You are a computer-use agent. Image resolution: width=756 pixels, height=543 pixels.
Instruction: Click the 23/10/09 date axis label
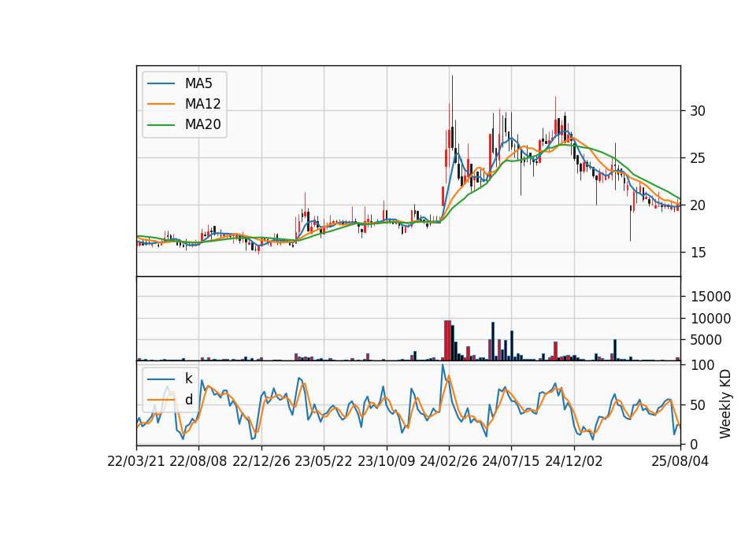(x=386, y=461)
